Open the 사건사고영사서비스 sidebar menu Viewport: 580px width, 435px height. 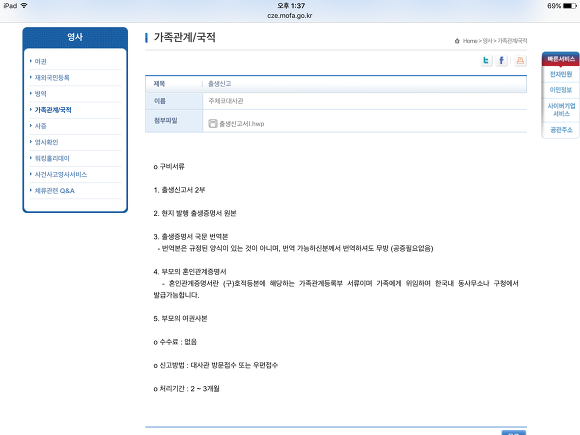(61, 175)
